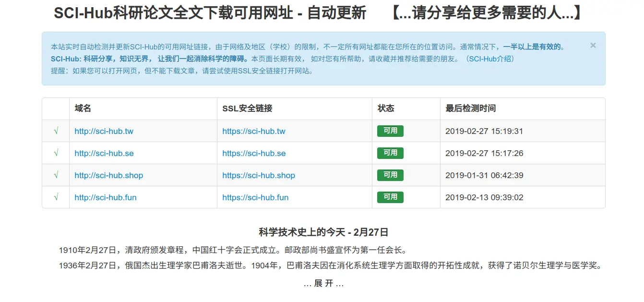The width and height of the screenshot is (644, 302).
Task: Click the 1910年2月27日 history entry
Action: click(233, 250)
